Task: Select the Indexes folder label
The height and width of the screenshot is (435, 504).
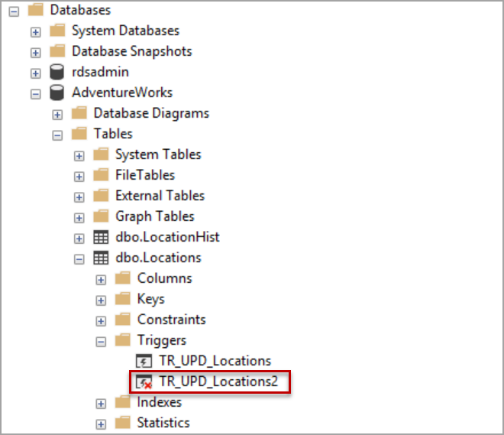Action: (160, 402)
